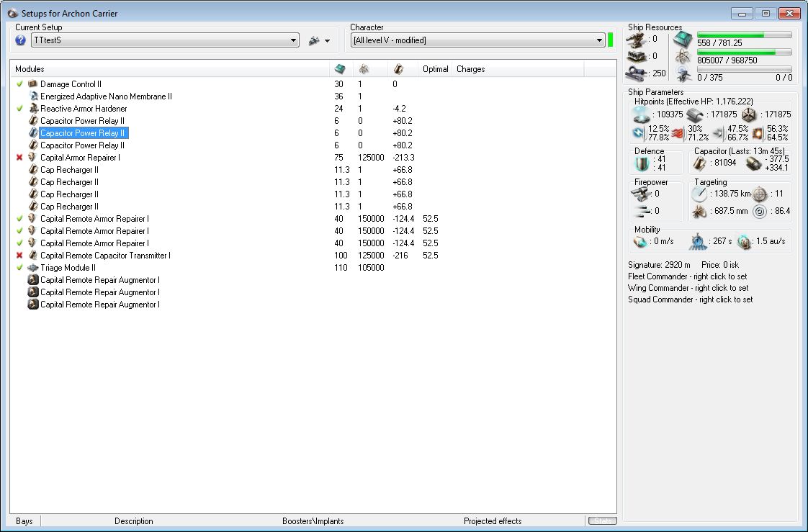Click the drone bay icon beside 0 / 375

point(683,74)
